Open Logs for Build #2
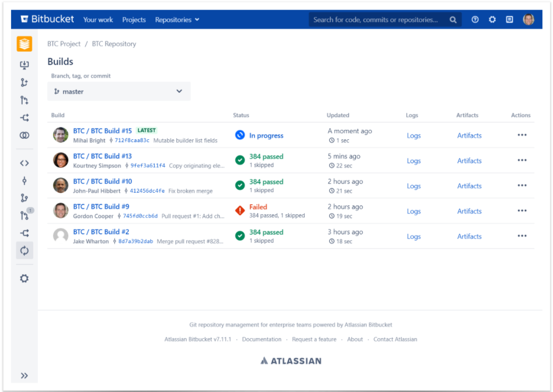The image size is (553, 392). point(414,237)
